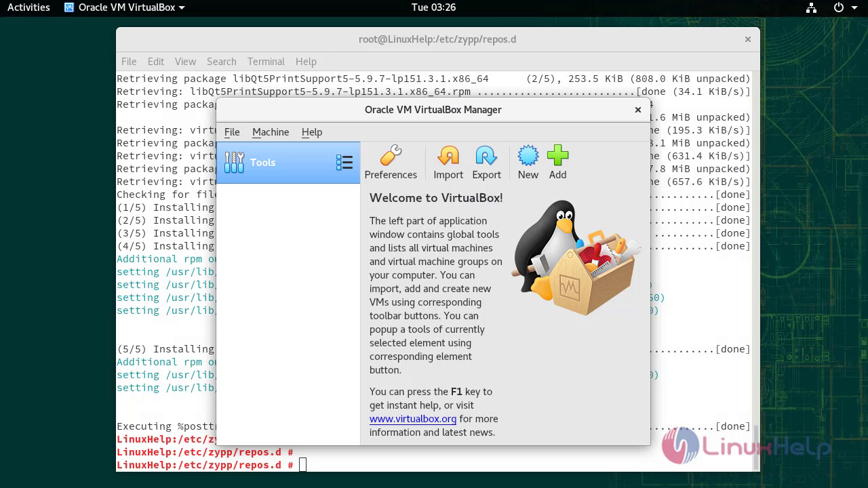Open VirtualBox Manager Machine menu
868x488 pixels.
pos(271,132)
